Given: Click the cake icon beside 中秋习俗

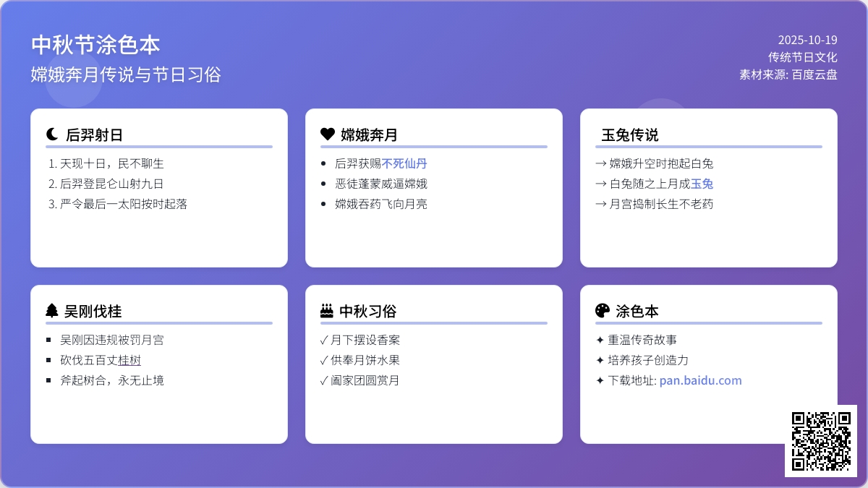Looking at the screenshot, I should coord(327,311).
